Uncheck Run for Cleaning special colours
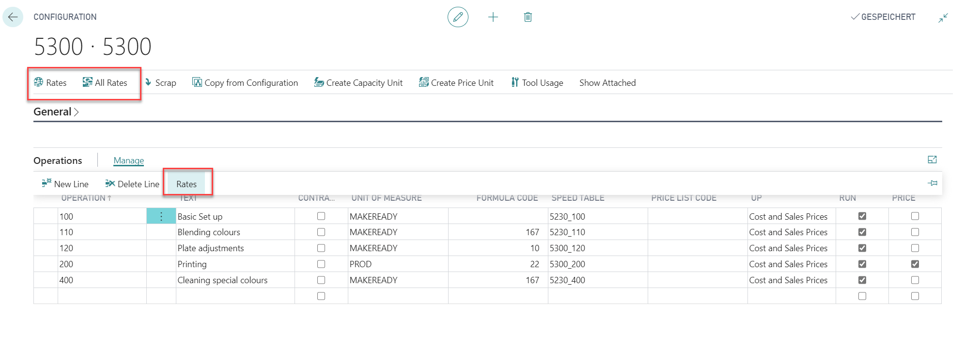The width and height of the screenshot is (980, 337). pos(862,280)
